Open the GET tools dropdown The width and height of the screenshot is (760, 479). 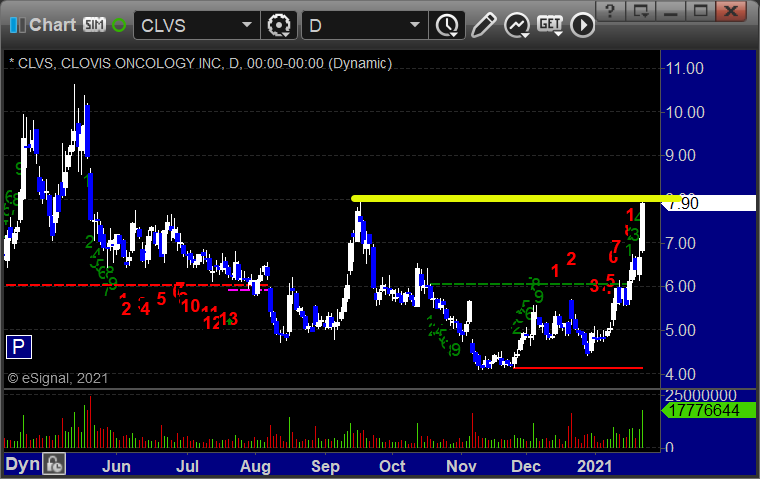coord(550,25)
